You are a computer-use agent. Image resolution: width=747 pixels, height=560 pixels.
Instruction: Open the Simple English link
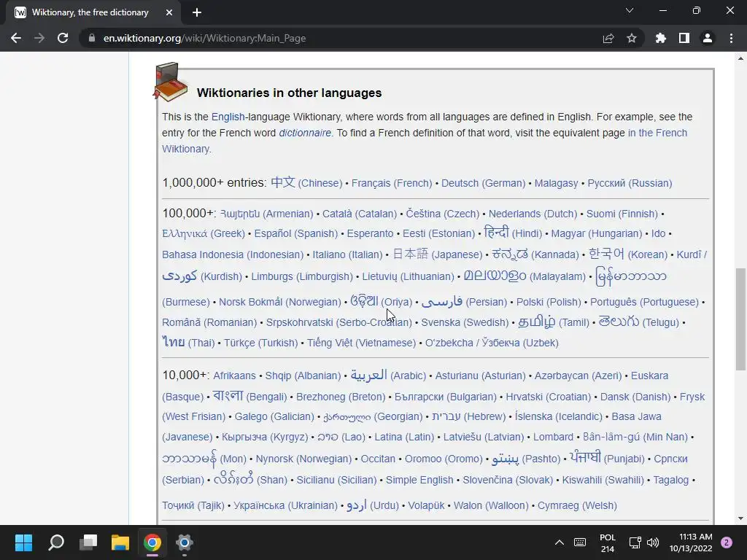coord(419,480)
